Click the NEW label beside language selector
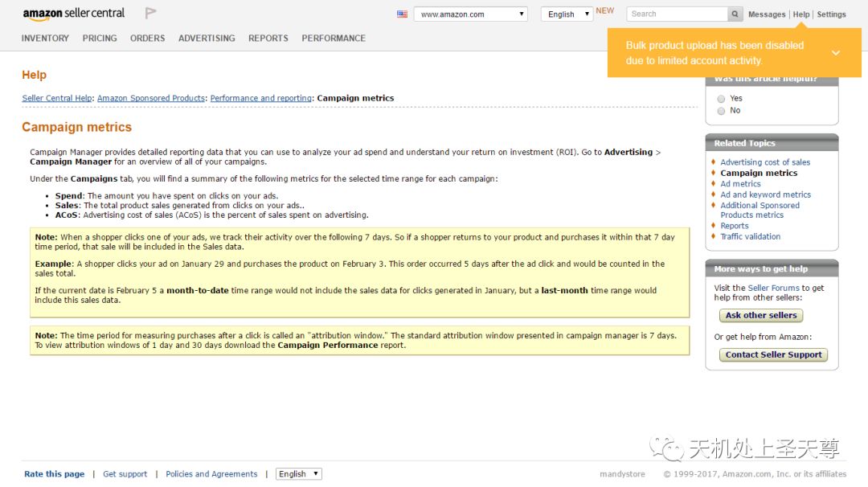Viewport: 868px width, 487px height. [605, 10]
